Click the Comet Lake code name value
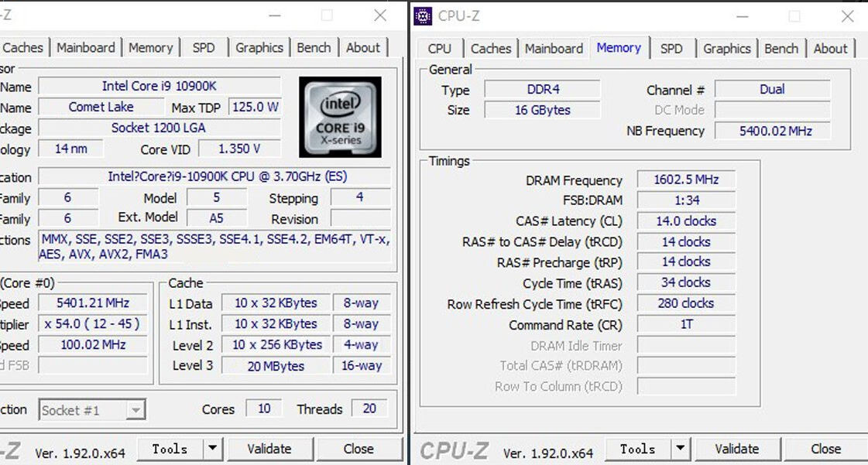 tap(101, 107)
